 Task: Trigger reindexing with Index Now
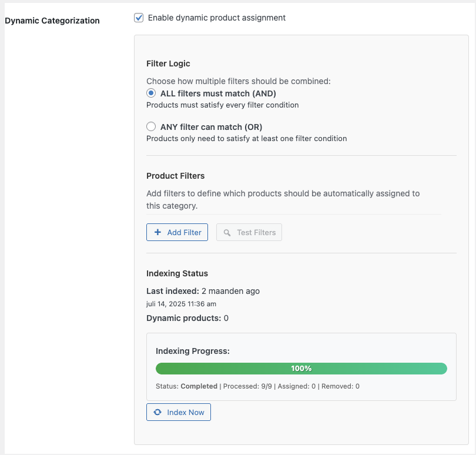(179, 412)
